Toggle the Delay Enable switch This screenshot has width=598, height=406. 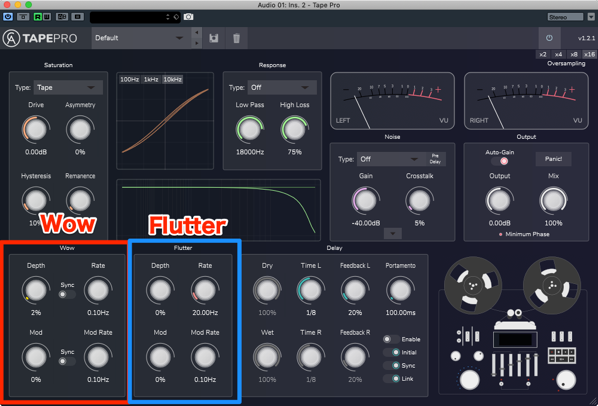point(391,339)
